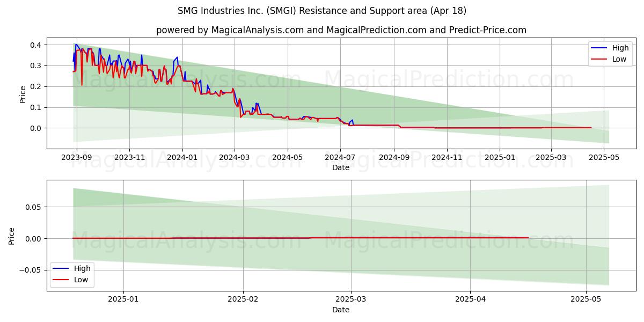The image size is (644, 322).
Task: Click the '2023-11' x-axis label
Action: (x=129, y=158)
